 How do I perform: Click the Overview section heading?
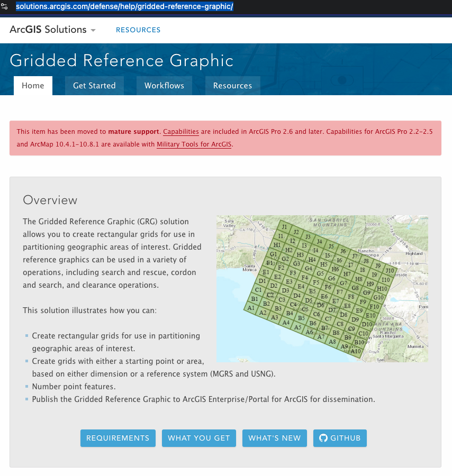tap(50, 200)
